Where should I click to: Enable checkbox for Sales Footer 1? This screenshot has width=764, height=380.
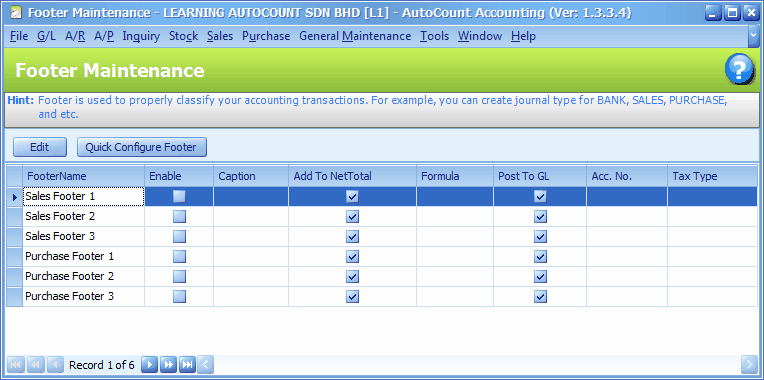pyautogui.click(x=179, y=196)
